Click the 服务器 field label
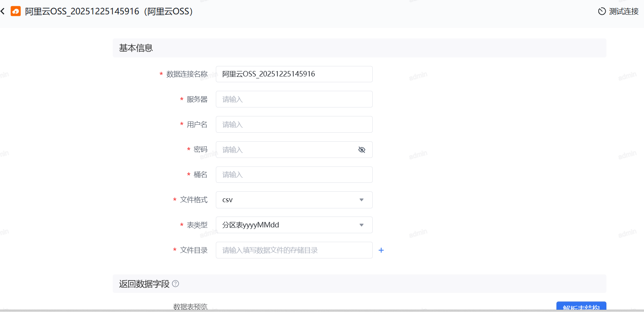 point(197,99)
